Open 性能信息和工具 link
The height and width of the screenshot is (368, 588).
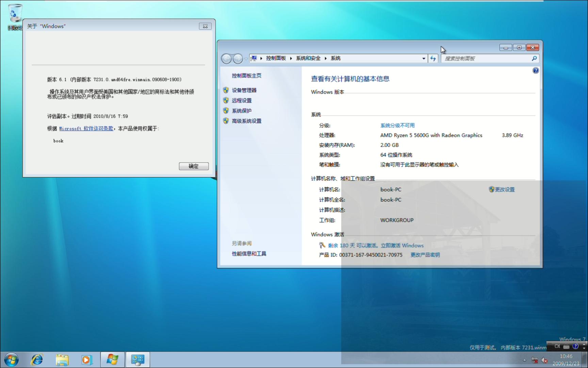point(249,254)
